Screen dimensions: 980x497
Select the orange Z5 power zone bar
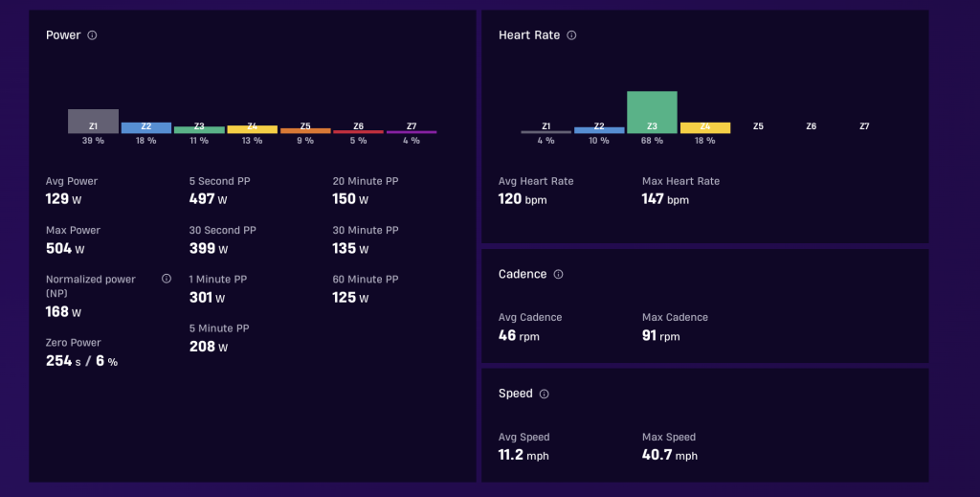(x=305, y=130)
